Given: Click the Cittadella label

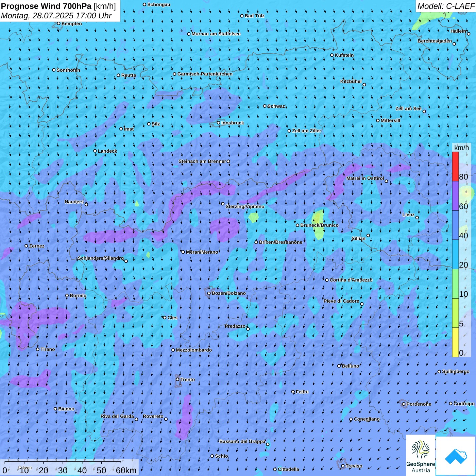Looking at the screenshot, I should coord(288,469).
